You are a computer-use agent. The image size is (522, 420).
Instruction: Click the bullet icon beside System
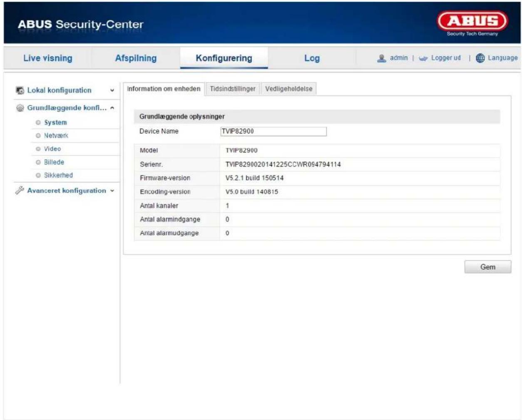coord(38,122)
